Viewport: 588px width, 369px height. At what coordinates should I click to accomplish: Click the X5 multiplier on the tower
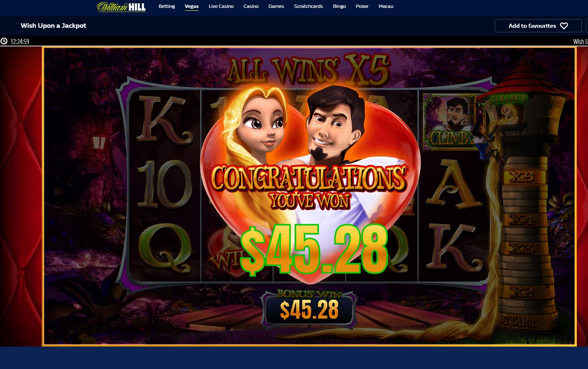pos(521,177)
